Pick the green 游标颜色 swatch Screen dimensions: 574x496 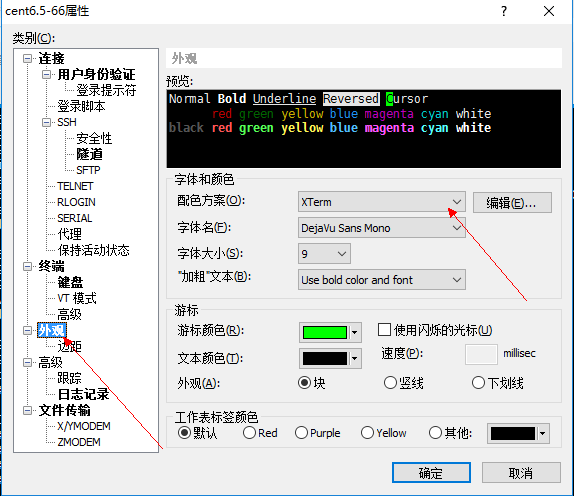click(x=325, y=332)
